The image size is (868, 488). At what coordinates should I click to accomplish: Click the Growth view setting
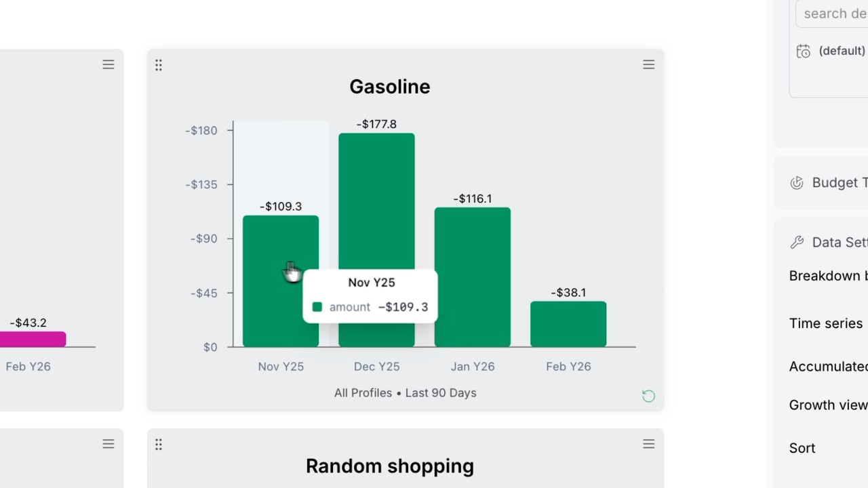click(828, 405)
